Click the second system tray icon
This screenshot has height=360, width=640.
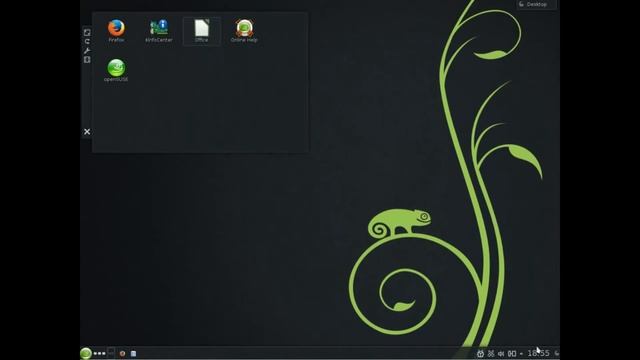[491, 353]
